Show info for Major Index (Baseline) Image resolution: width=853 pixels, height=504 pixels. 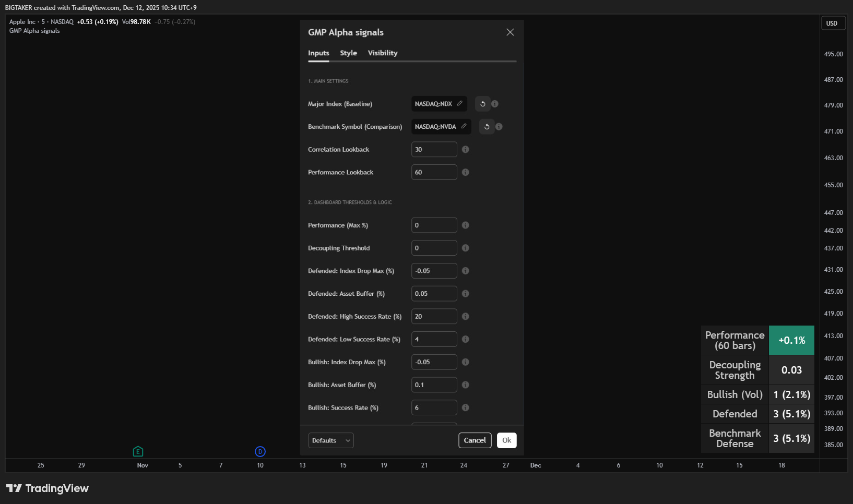tap(495, 104)
